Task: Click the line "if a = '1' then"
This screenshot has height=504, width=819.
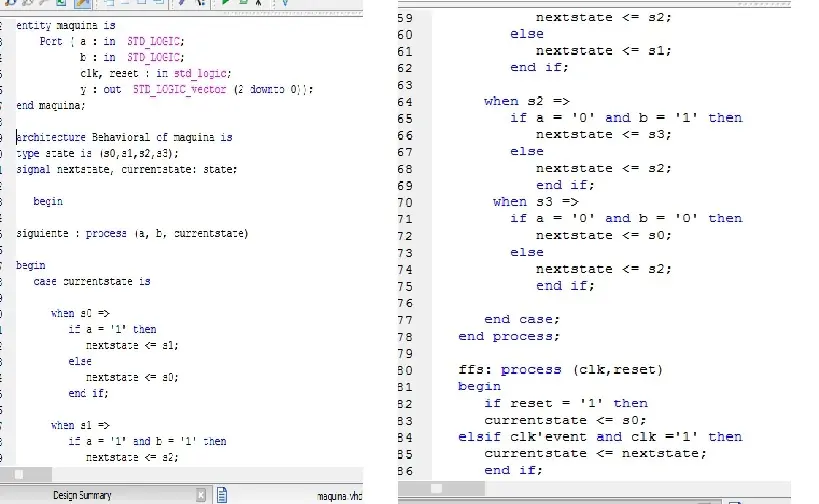Action: (112, 330)
